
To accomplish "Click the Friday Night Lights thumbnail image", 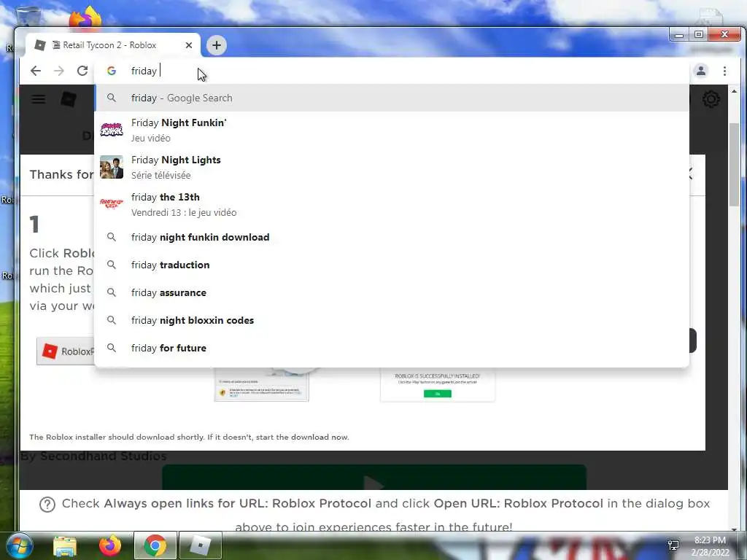I will point(112,167).
